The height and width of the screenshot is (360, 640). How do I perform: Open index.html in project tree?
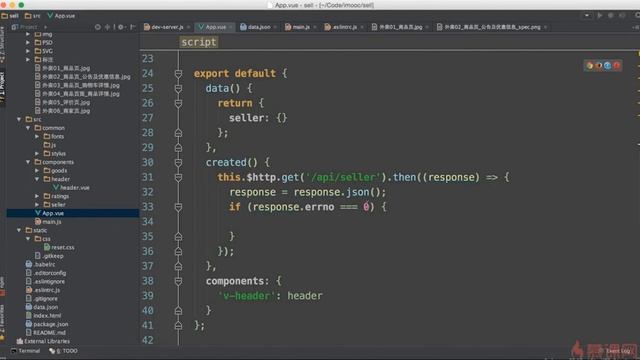(43, 316)
